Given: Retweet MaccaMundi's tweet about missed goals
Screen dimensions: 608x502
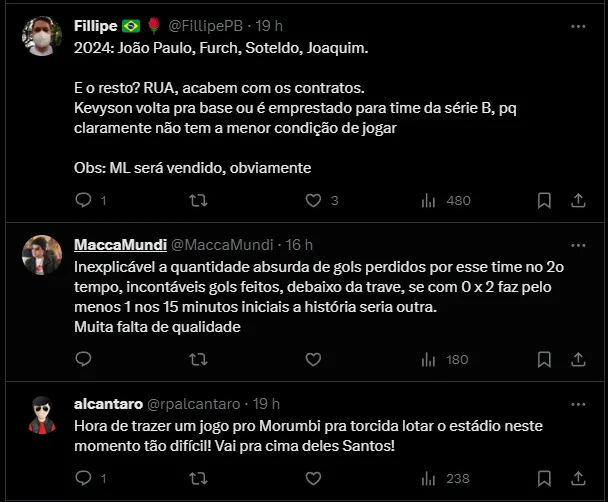Looking at the screenshot, I should click(x=198, y=359).
